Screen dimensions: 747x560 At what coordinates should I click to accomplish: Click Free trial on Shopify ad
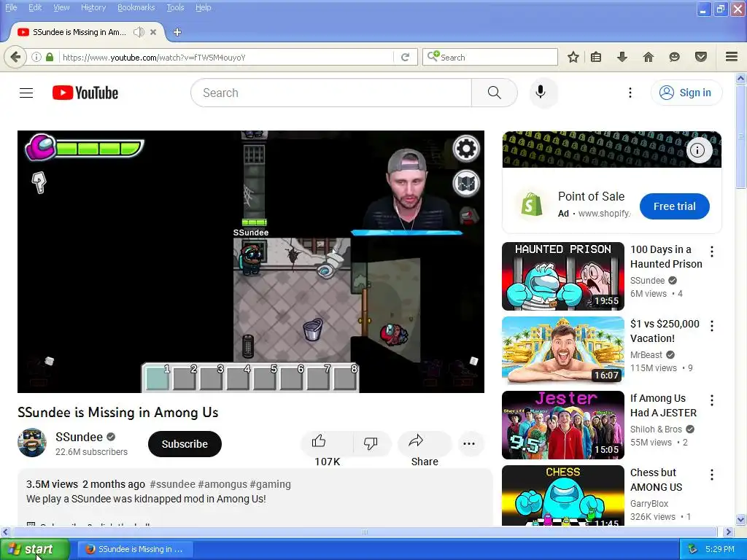(x=674, y=206)
